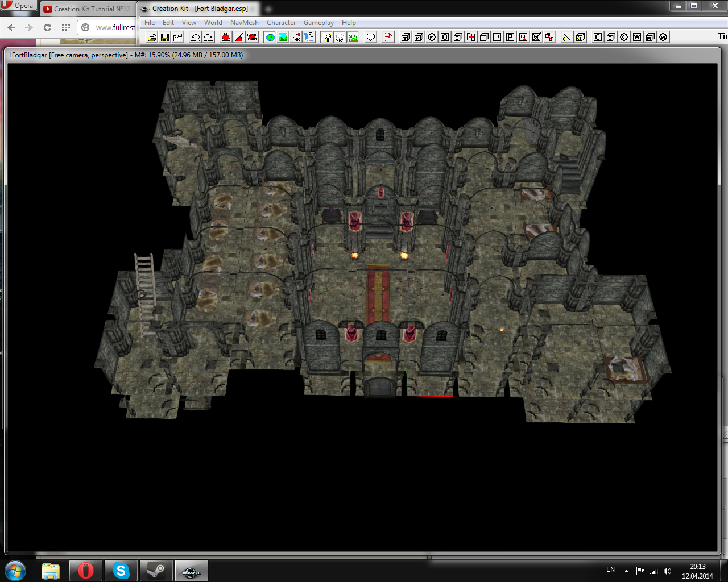Open the NavMesh menu
This screenshot has width=728, height=582.
point(245,23)
